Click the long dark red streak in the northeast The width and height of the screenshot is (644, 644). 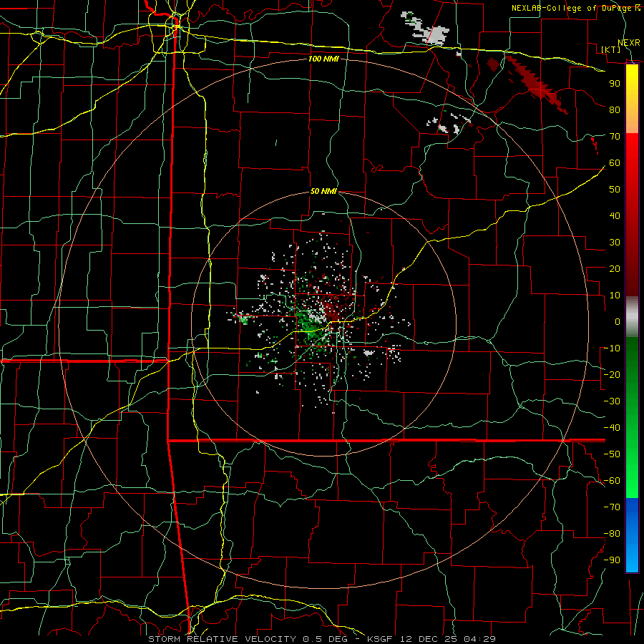coord(536,84)
